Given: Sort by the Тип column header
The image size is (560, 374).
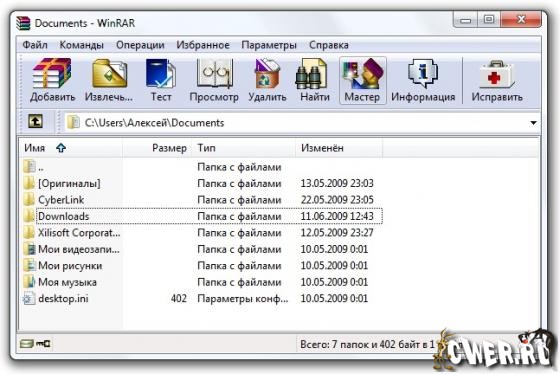Looking at the screenshot, I should click(244, 148).
